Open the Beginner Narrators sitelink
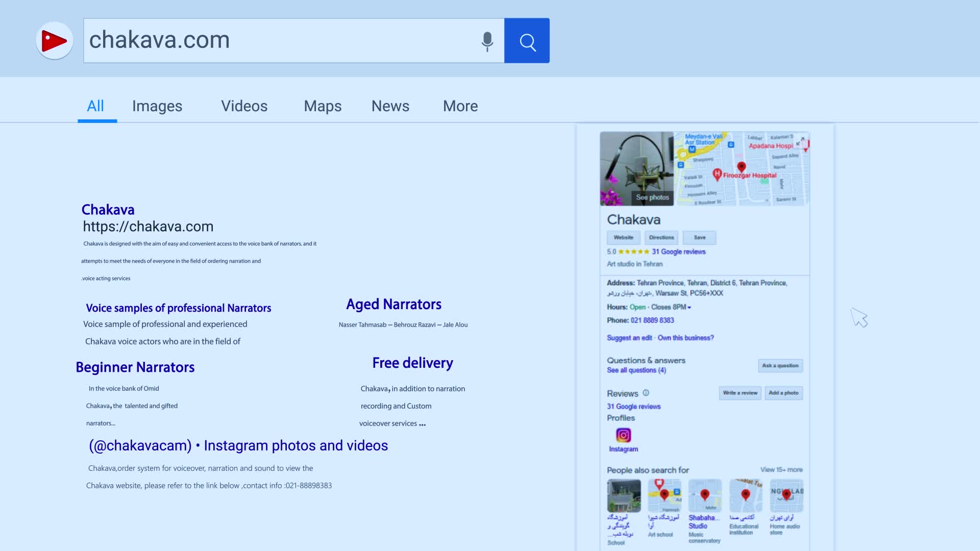This screenshot has height=551, width=980. [135, 367]
